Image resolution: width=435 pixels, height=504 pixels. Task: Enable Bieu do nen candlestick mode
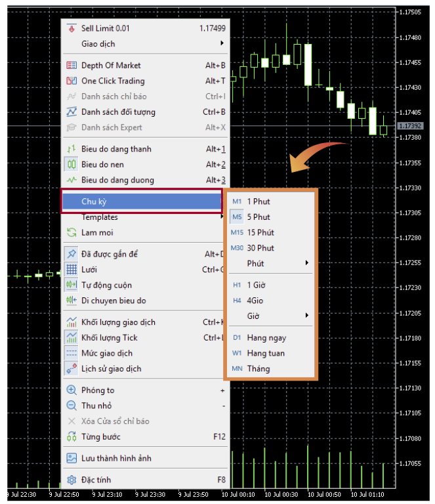click(x=72, y=165)
